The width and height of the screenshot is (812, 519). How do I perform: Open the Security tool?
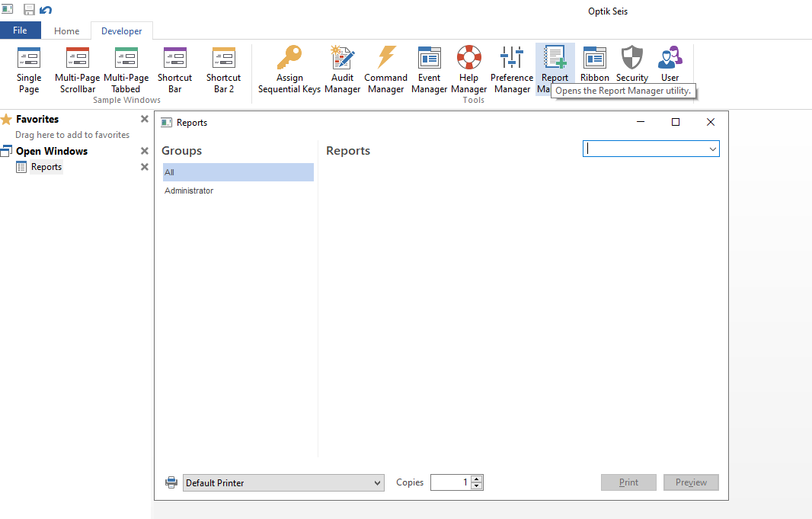pyautogui.click(x=632, y=66)
